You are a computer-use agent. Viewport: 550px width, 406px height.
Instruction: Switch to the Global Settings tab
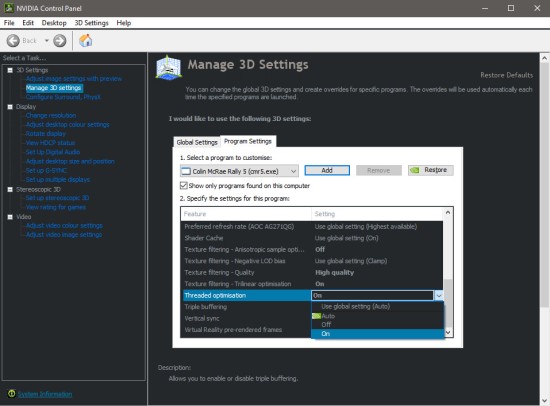(x=197, y=142)
